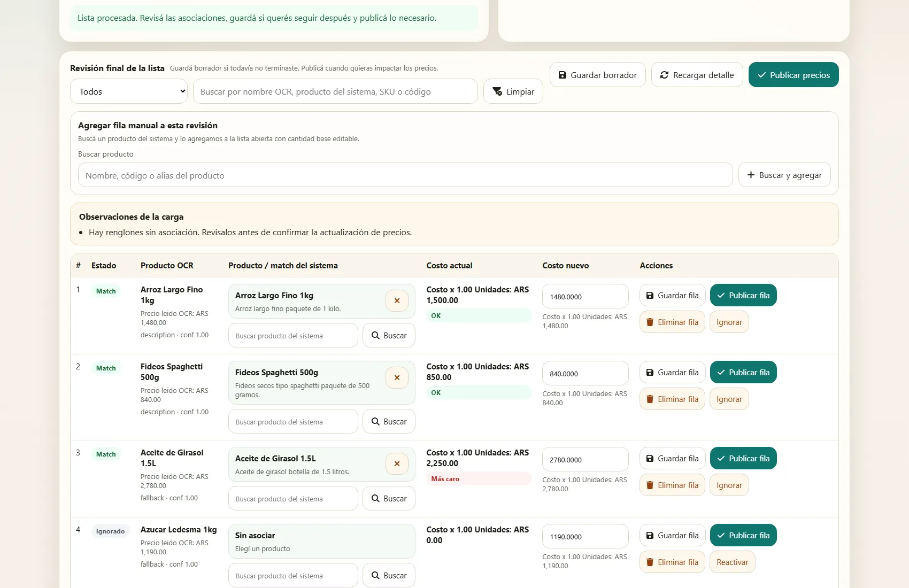Click Recargar detalle button
This screenshot has height=588, width=909.
697,75
